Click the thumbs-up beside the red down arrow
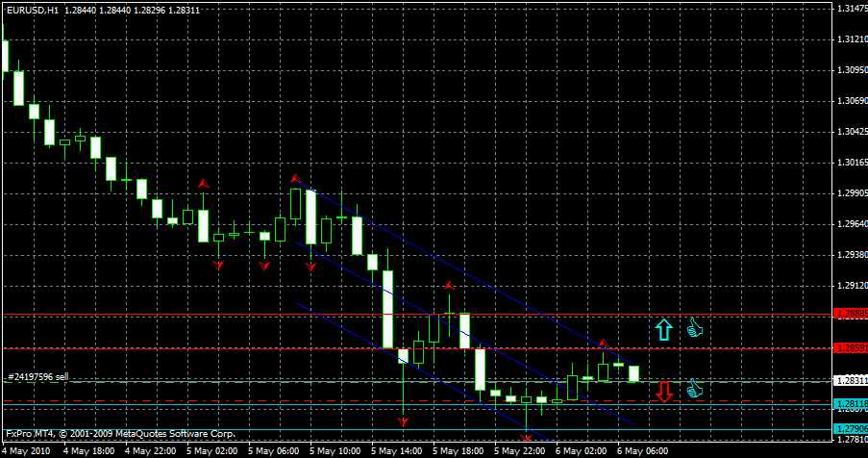Image resolution: width=868 pixels, height=458 pixels. click(694, 389)
